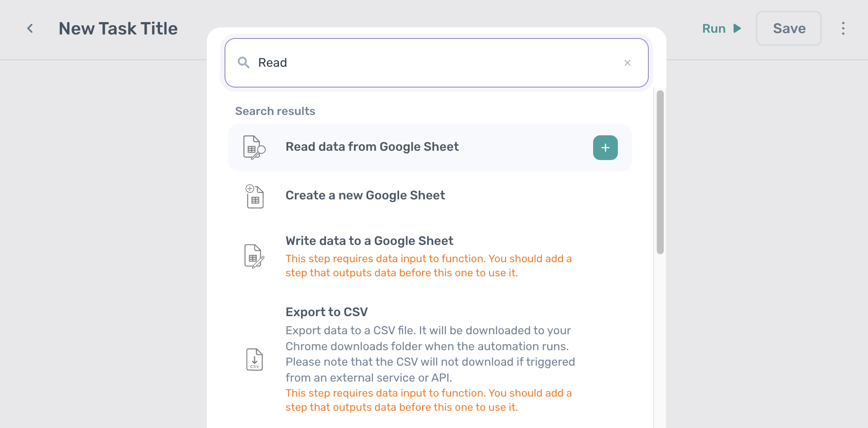Open the three-dot overflow menu
868x428 pixels.
(x=843, y=28)
